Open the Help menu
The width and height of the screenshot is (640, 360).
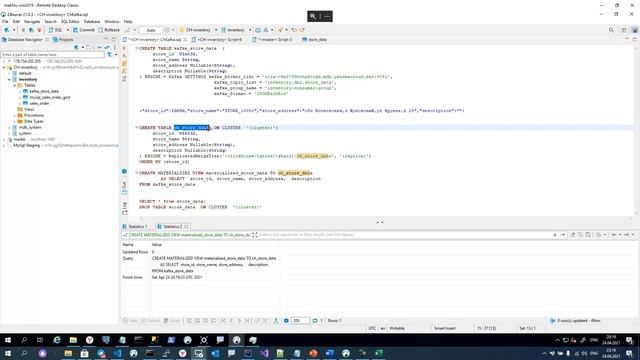(128, 21)
